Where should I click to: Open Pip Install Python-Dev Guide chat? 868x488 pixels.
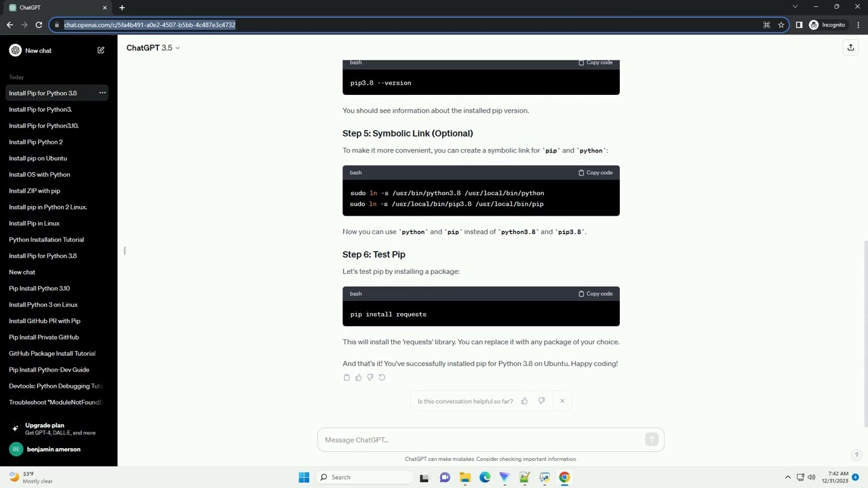[x=58, y=369]
